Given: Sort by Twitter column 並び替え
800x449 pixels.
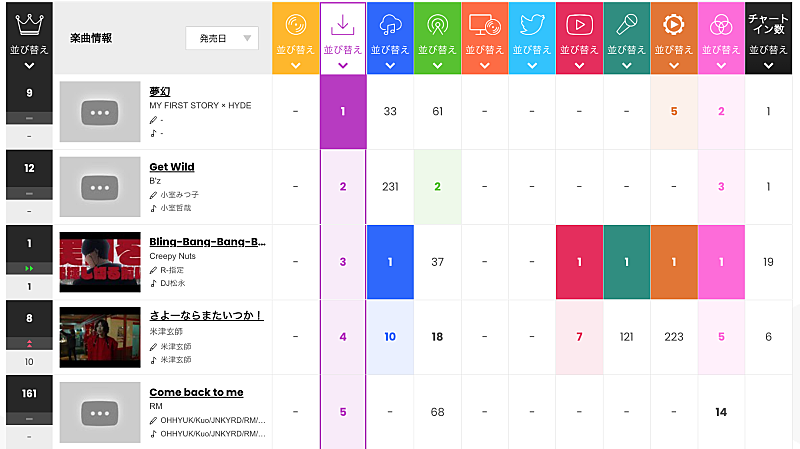Looking at the screenshot, I should point(532,50).
